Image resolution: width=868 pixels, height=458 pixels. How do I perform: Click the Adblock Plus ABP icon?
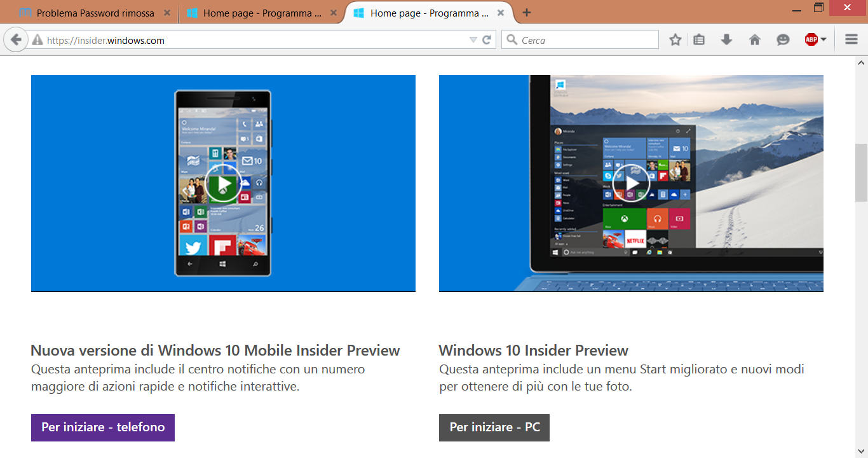pyautogui.click(x=811, y=40)
